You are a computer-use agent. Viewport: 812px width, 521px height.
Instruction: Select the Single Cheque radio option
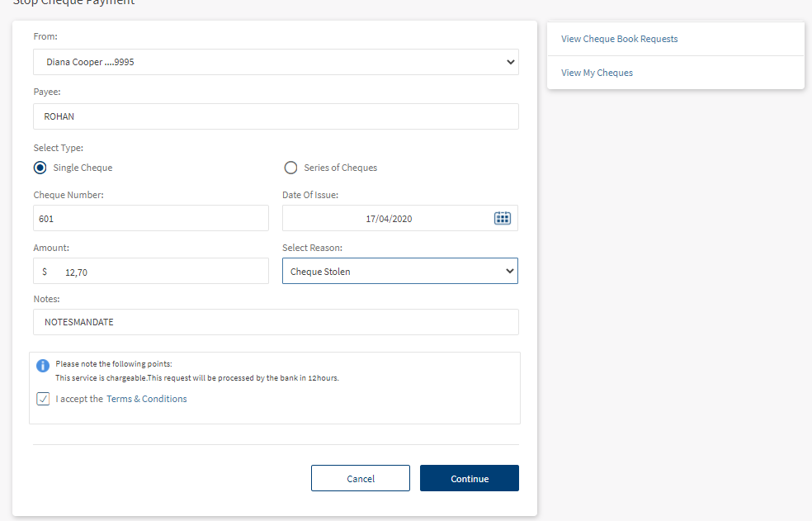[40, 168]
